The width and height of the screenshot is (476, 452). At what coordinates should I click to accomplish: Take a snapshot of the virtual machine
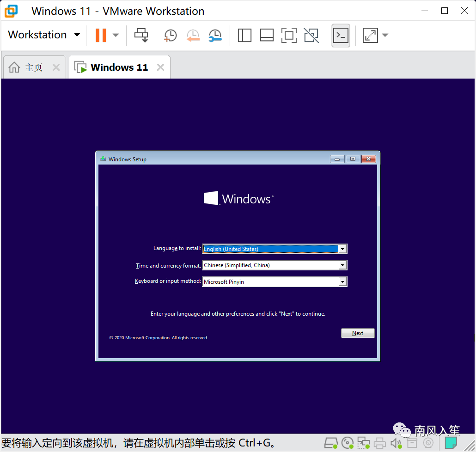pos(170,36)
